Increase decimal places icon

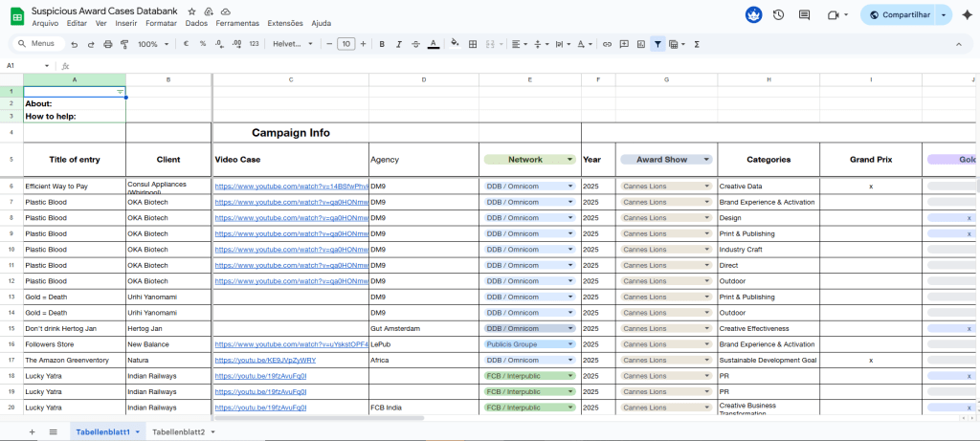(236, 44)
